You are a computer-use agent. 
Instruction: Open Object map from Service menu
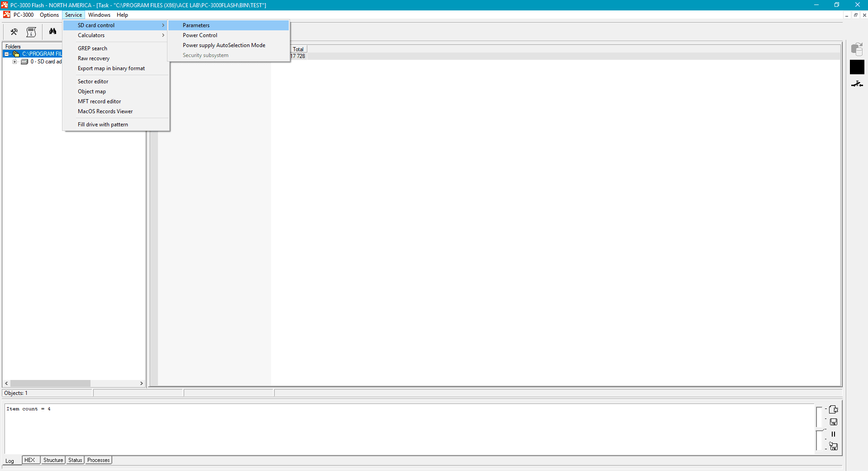pos(116,91)
